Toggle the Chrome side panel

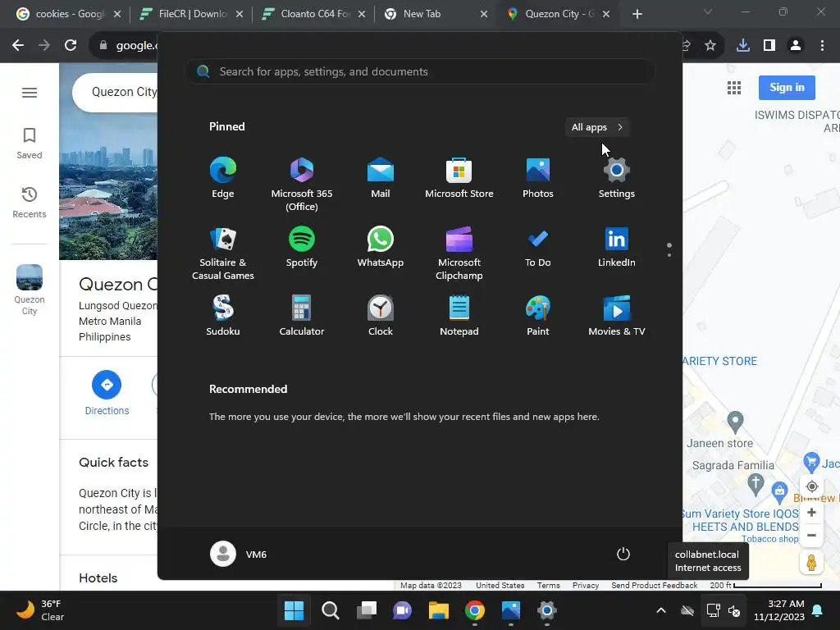769,46
